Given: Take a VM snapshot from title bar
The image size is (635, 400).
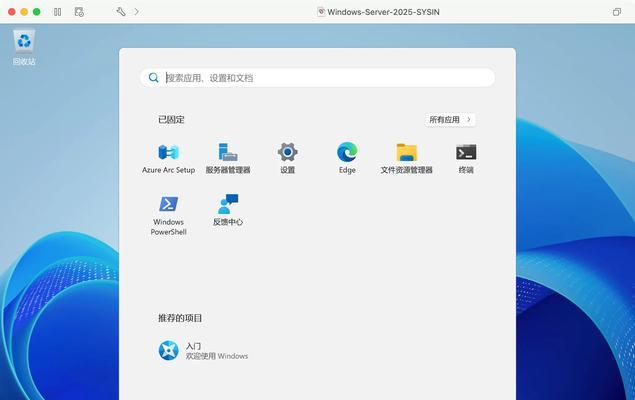Looking at the screenshot, I should coord(79,12).
